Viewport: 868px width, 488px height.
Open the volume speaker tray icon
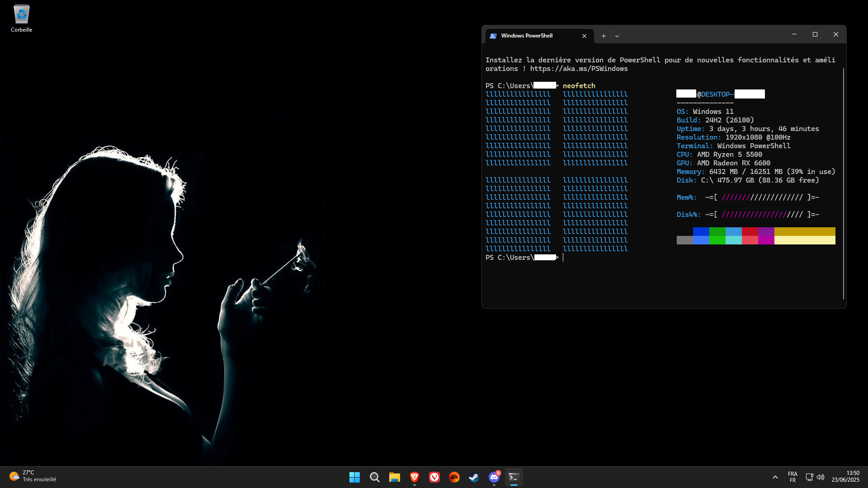pyautogui.click(x=821, y=477)
